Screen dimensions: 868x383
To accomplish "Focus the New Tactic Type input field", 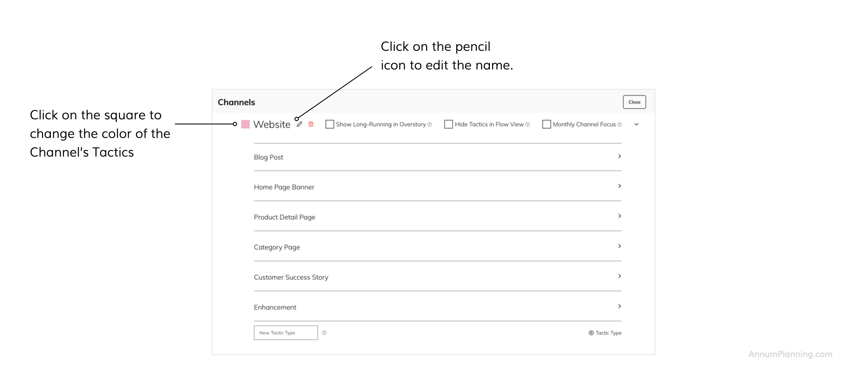I will 286,333.
